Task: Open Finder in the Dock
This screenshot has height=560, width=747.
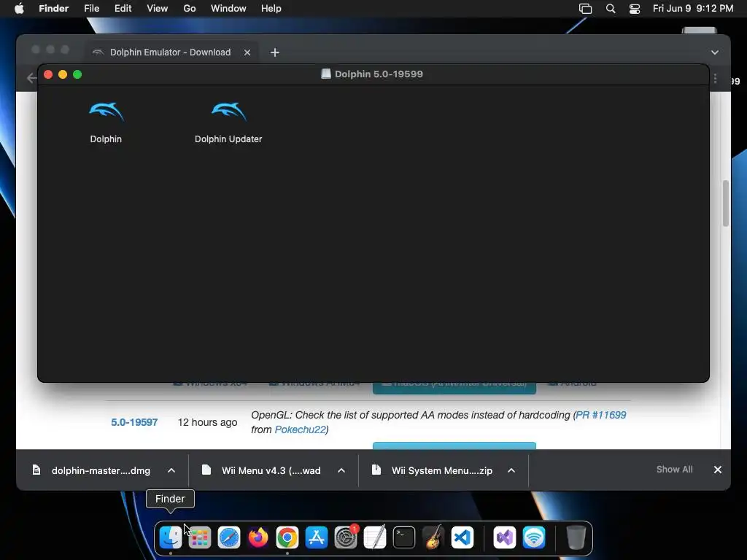Action: (x=171, y=537)
